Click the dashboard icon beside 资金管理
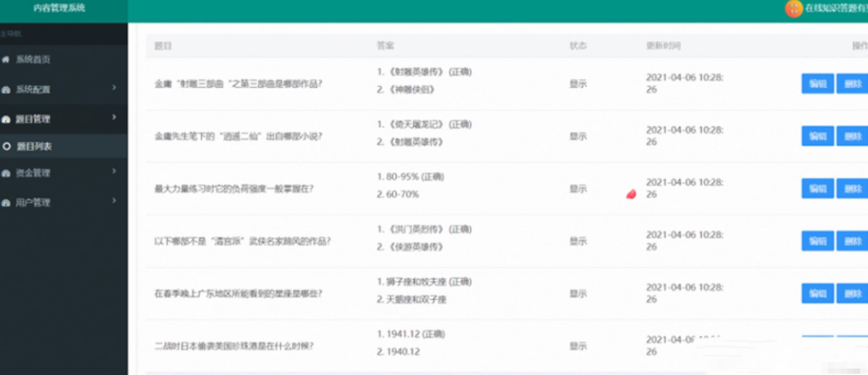 [6, 173]
